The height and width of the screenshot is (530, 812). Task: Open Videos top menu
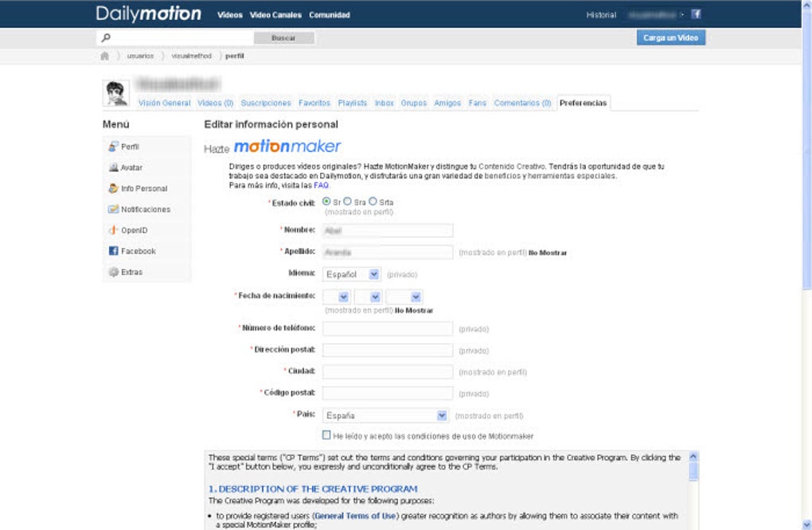230,15
